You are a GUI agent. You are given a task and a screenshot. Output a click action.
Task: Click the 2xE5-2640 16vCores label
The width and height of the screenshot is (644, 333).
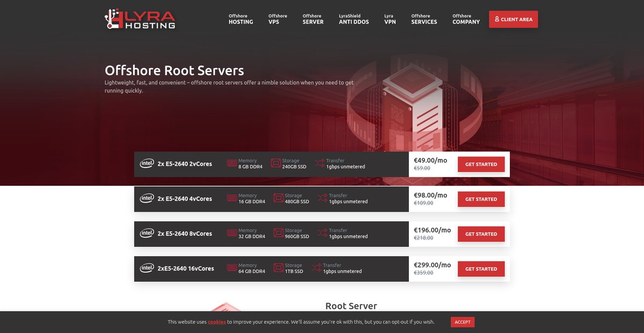coord(186,269)
